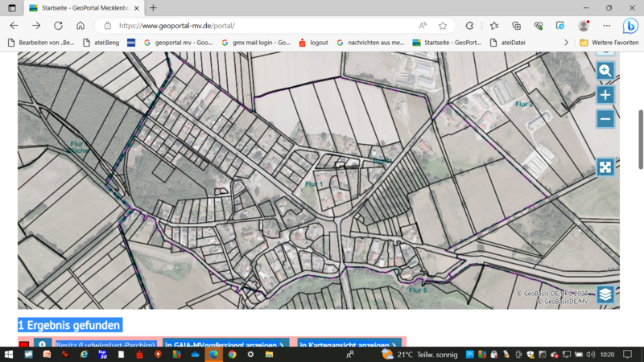
Task: Go back with the browser back arrow
Action: (x=14, y=26)
